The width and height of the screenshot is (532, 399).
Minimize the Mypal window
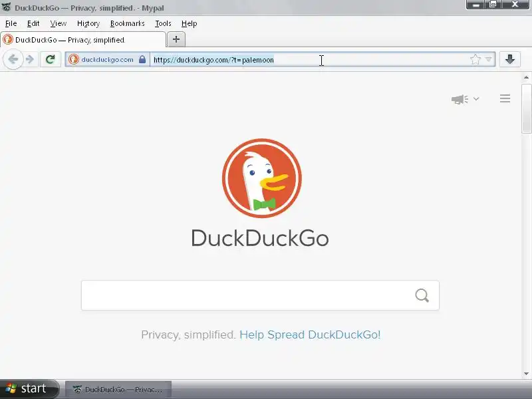click(x=475, y=5)
